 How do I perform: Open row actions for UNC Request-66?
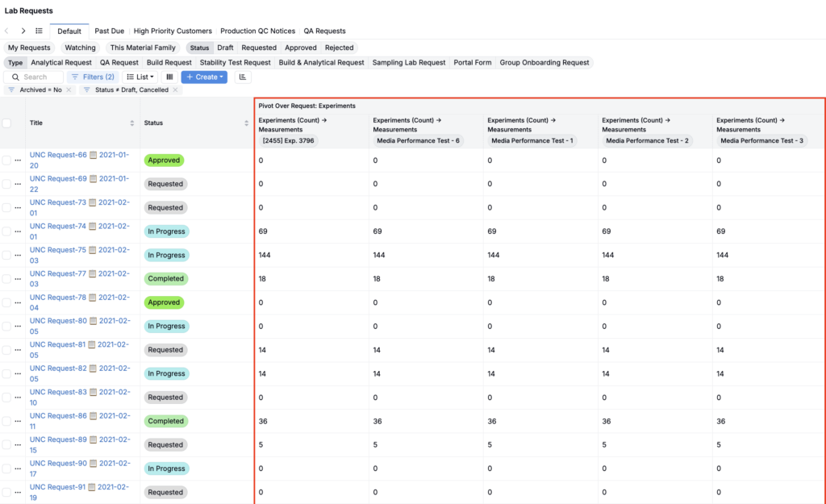[18, 160]
